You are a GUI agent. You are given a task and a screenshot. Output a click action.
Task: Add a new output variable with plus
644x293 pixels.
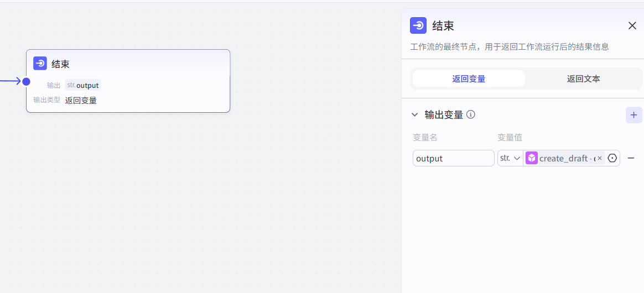click(633, 115)
